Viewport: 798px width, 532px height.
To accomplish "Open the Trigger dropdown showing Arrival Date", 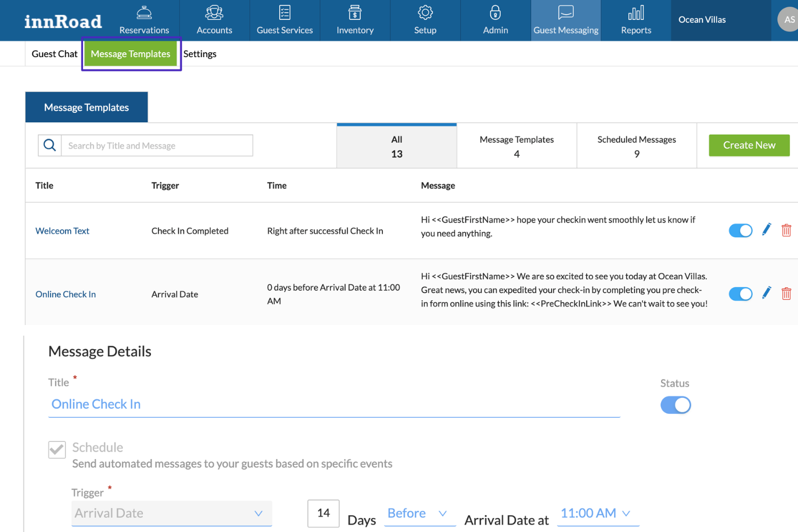I will click(x=171, y=513).
